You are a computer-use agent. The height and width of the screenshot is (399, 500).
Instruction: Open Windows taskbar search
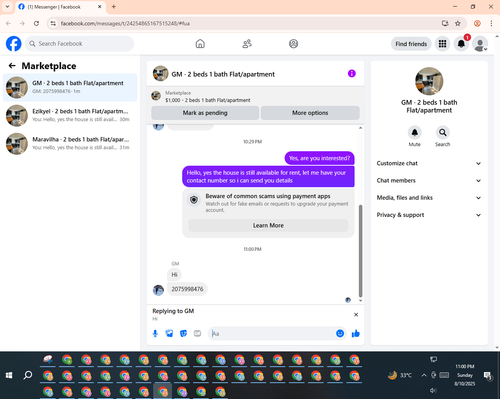pyautogui.click(x=28, y=375)
